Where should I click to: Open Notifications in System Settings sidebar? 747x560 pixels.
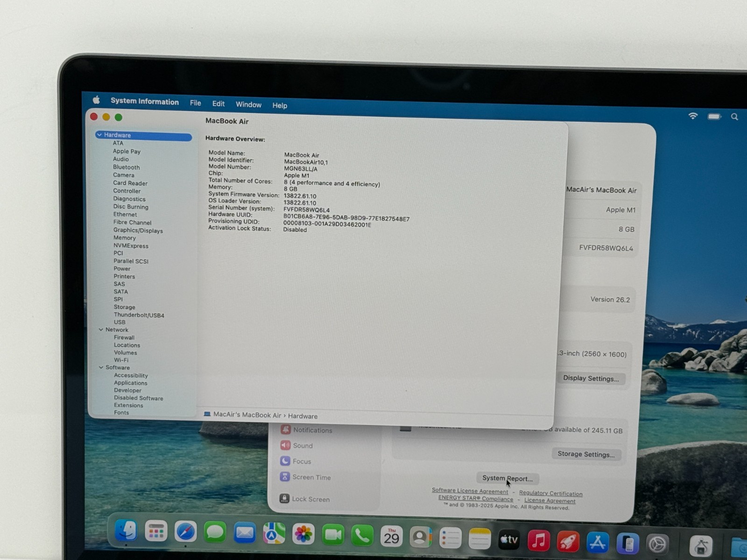[x=306, y=430]
